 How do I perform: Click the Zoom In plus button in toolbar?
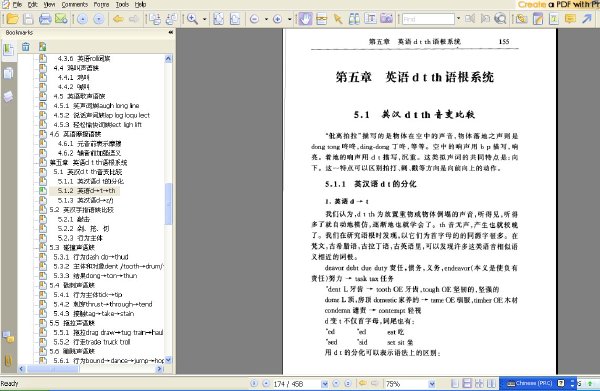278,19
